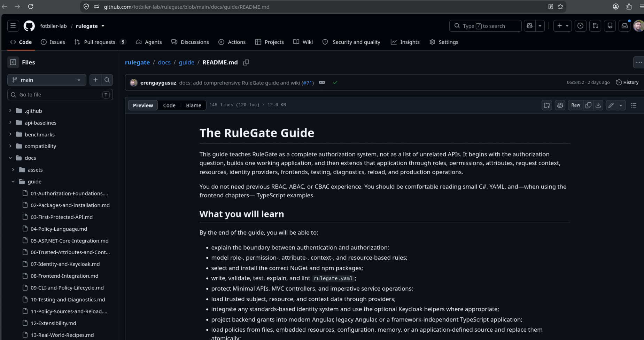Open the Issues tab
Screen dimensions: 644x340
click(x=53, y=42)
